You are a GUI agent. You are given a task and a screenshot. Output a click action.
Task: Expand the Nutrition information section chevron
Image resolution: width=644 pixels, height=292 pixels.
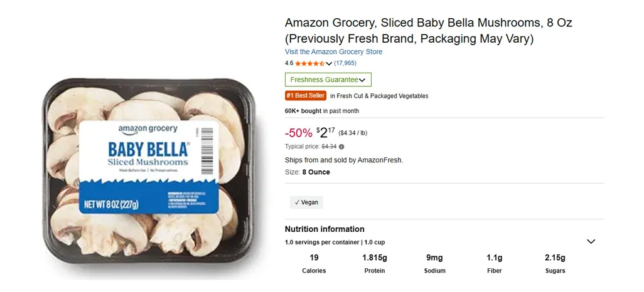click(591, 241)
